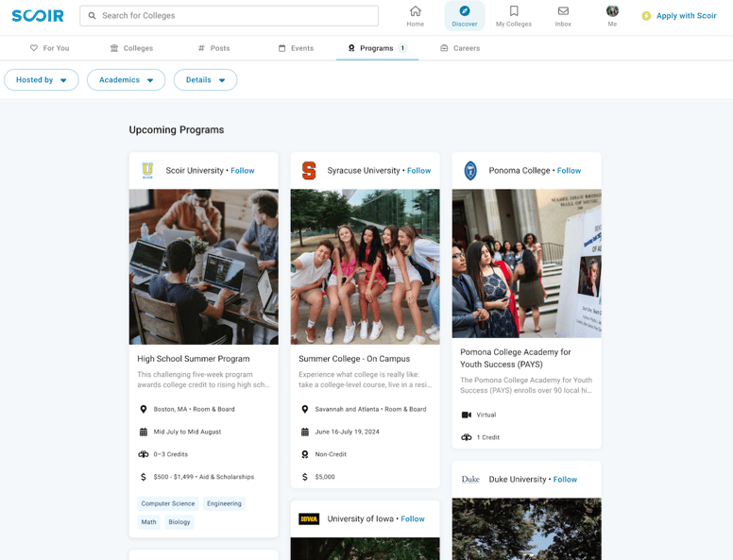This screenshot has width=733, height=560.
Task: Click calendar icon beside June 16-July 19, 2024
Action: (x=305, y=432)
